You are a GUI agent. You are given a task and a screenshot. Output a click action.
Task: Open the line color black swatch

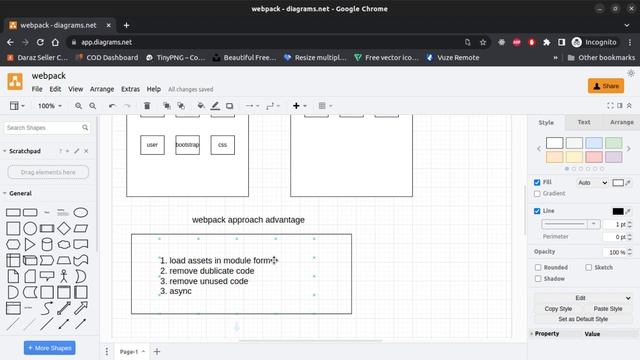[618, 211]
